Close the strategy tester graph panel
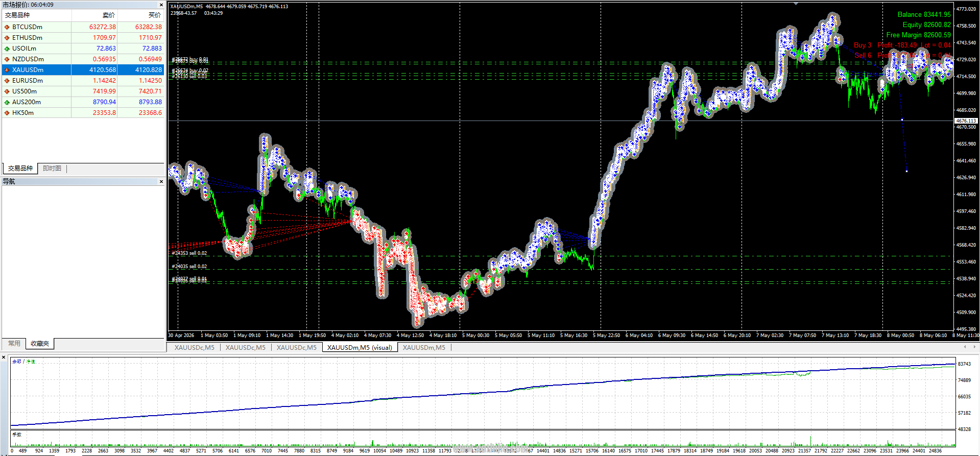Viewport: 980px width, 456px height. pyautogui.click(x=4, y=357)
